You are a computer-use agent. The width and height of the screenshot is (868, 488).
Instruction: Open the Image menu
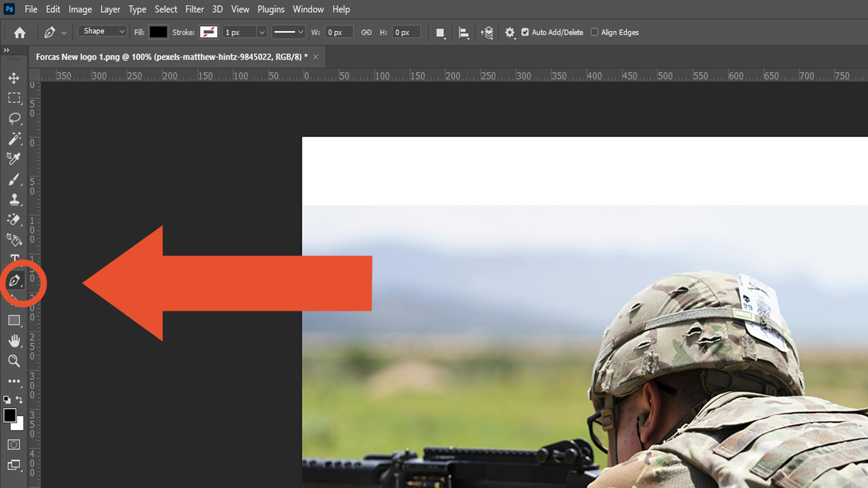click(80, 10)
